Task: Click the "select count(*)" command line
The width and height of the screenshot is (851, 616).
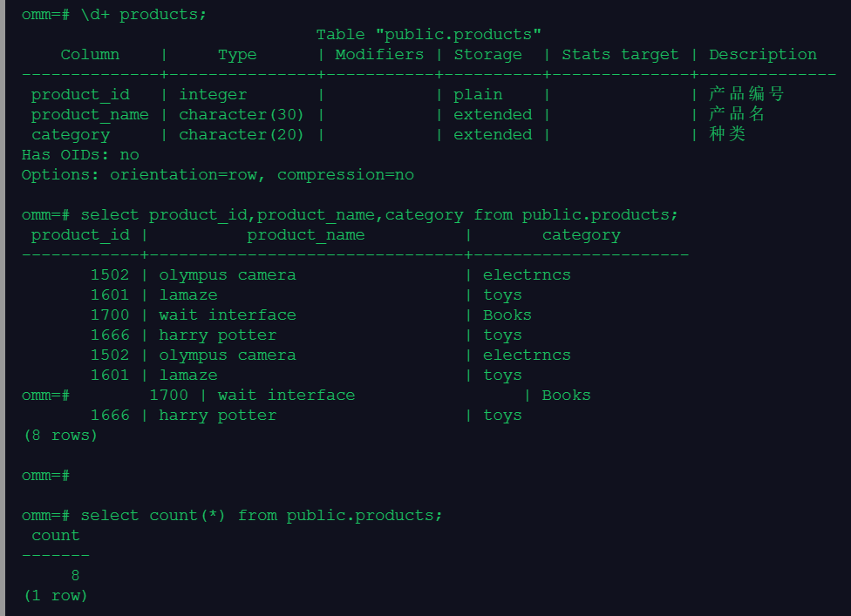Action: pos(262,516)
